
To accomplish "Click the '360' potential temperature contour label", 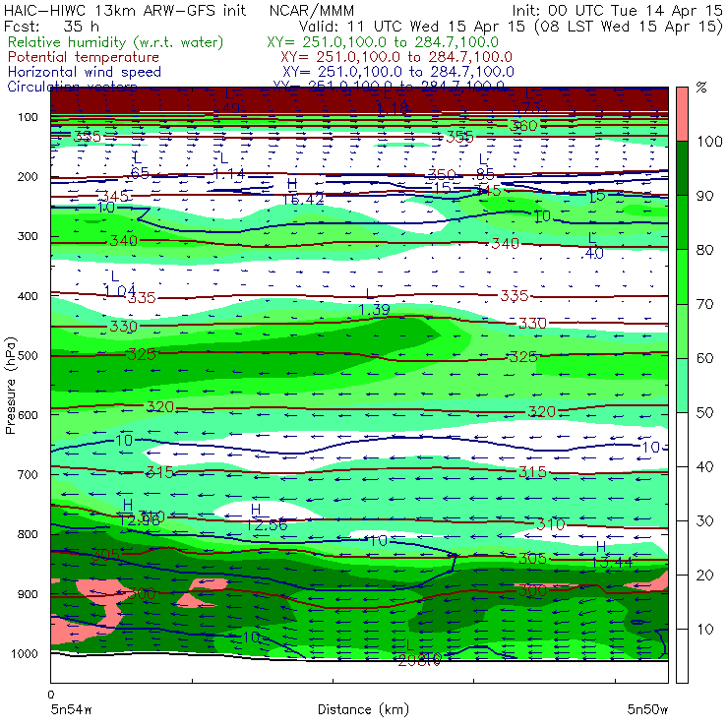I will pos(523,126).
